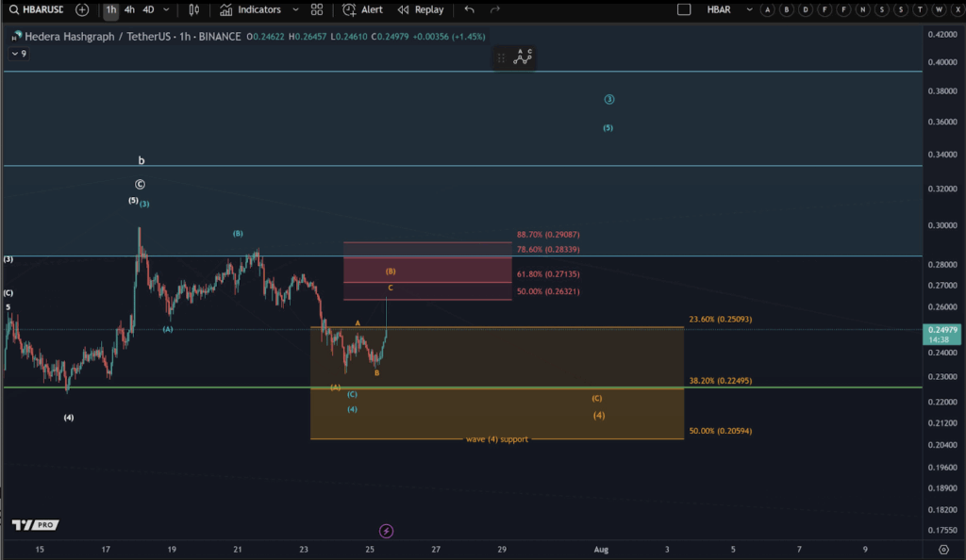
Task: Open the Indicators dialog
Action: click(x=251, y=9)
